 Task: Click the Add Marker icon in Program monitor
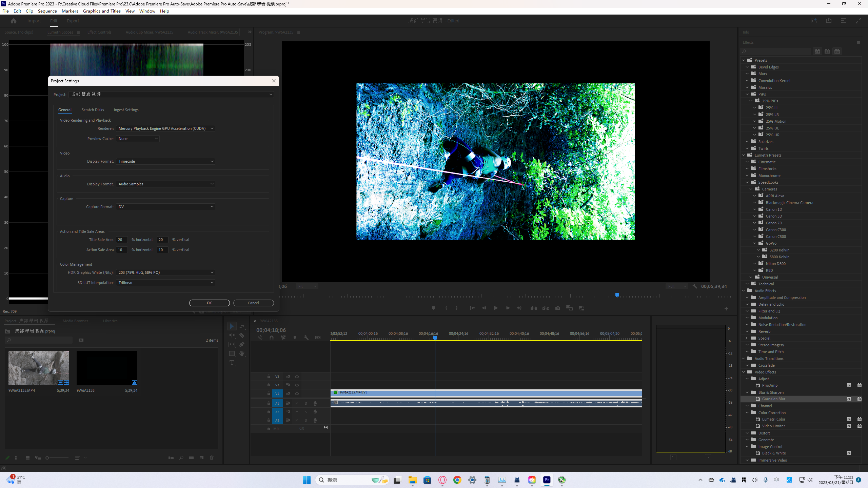[433, 308]
